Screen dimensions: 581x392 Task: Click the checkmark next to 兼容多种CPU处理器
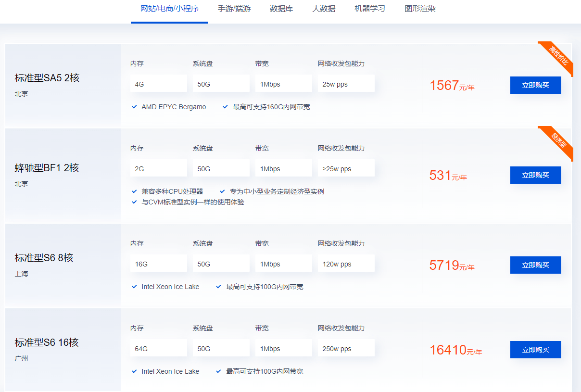(x=135, y=191)
